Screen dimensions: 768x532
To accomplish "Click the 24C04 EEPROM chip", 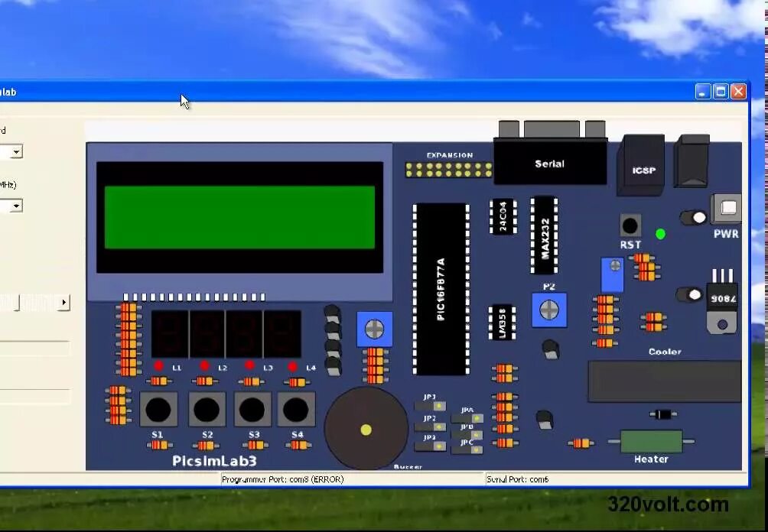I will (x=503, y=217).
